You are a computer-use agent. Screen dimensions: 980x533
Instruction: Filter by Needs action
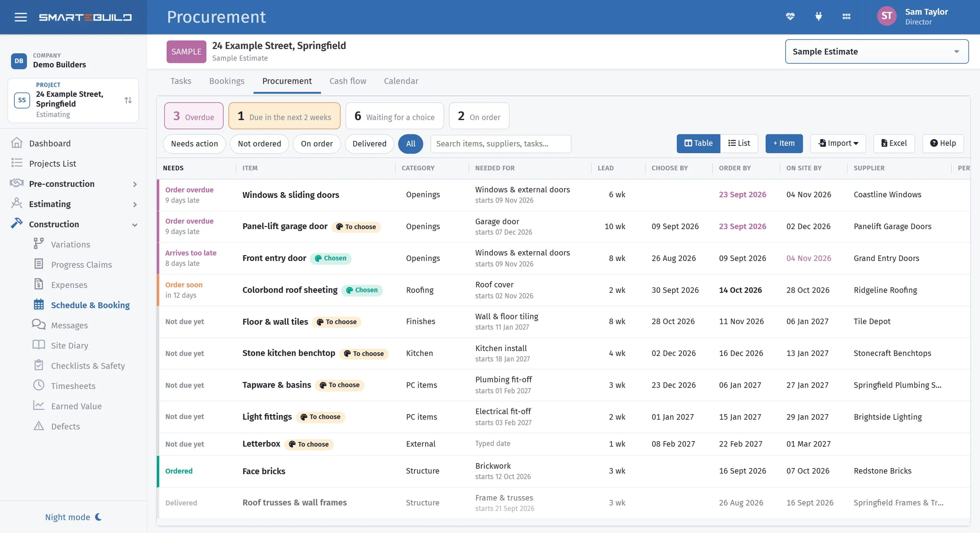click(x=194, y=144)
